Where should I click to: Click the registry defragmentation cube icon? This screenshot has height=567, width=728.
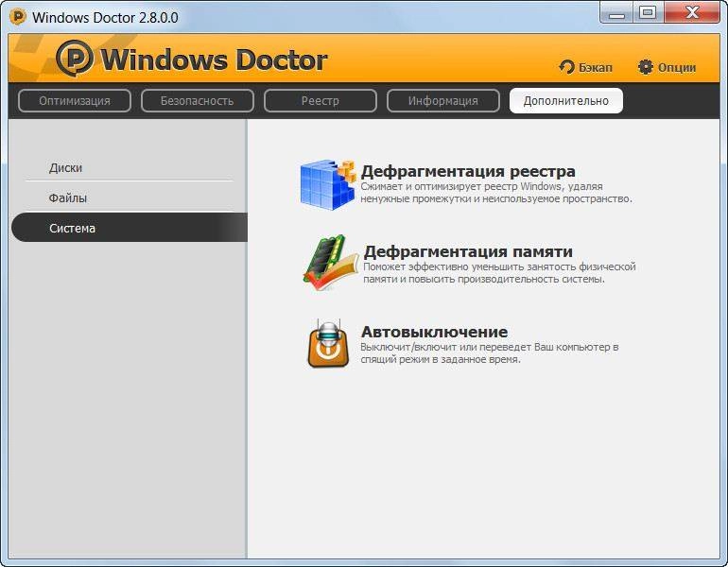pyautogui.click(x=327, y=184)
